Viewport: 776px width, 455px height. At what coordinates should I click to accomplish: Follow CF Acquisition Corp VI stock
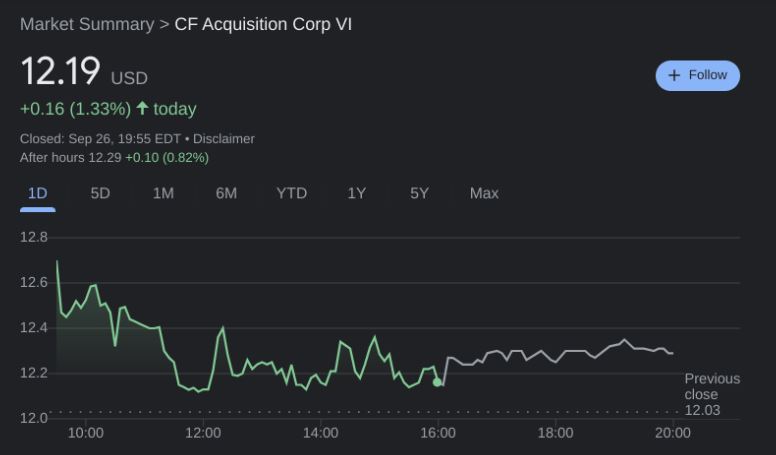click(x=697, y=75)
